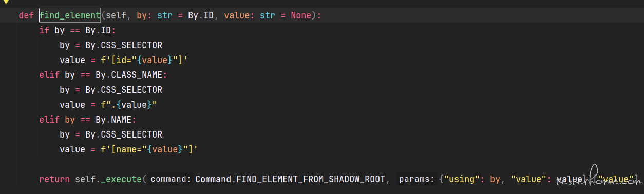Click the 'self' parameter in signature
Viewport: 644px width, 194px height.
(x=116, y=15)
